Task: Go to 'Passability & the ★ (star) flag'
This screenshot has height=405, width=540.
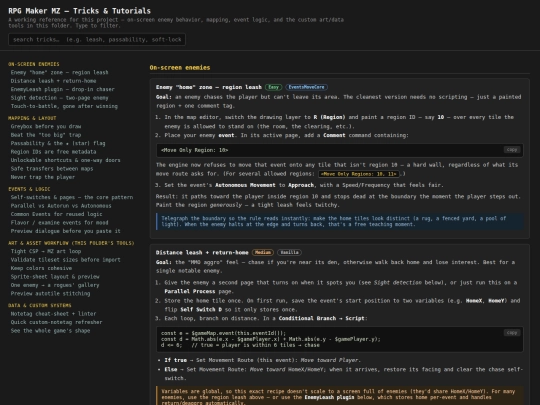Action: point(58,143)
